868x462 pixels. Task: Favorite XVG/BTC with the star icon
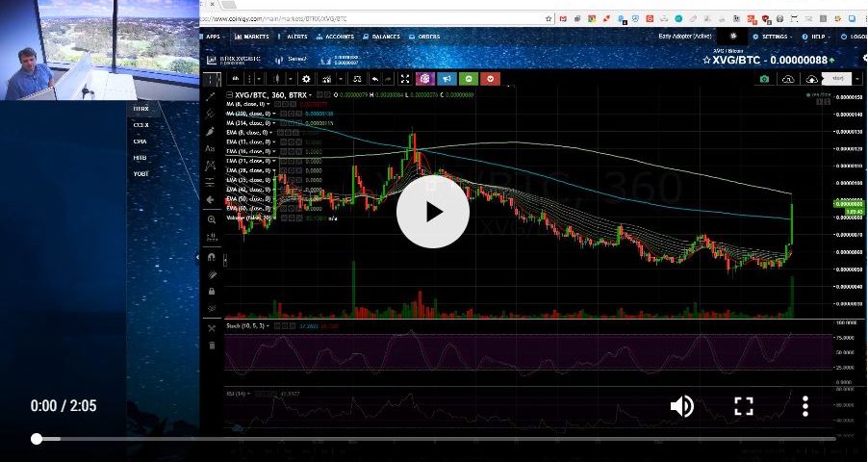(705, 60)
